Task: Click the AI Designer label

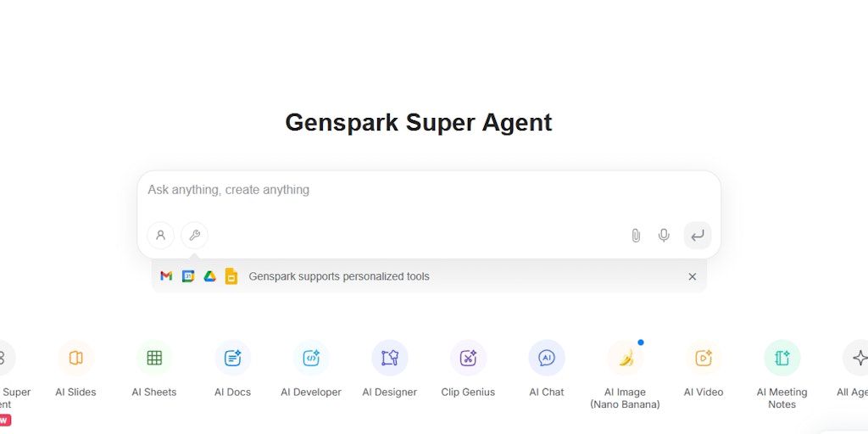Action: [390, 392]
